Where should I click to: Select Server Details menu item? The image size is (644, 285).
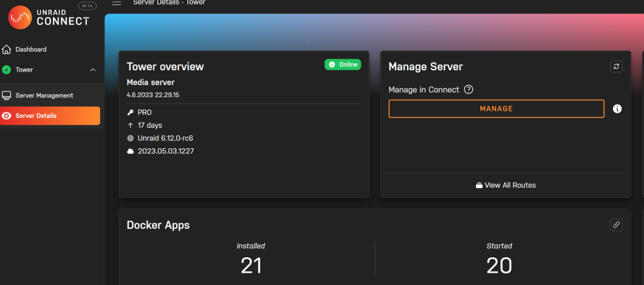(50, 116)
